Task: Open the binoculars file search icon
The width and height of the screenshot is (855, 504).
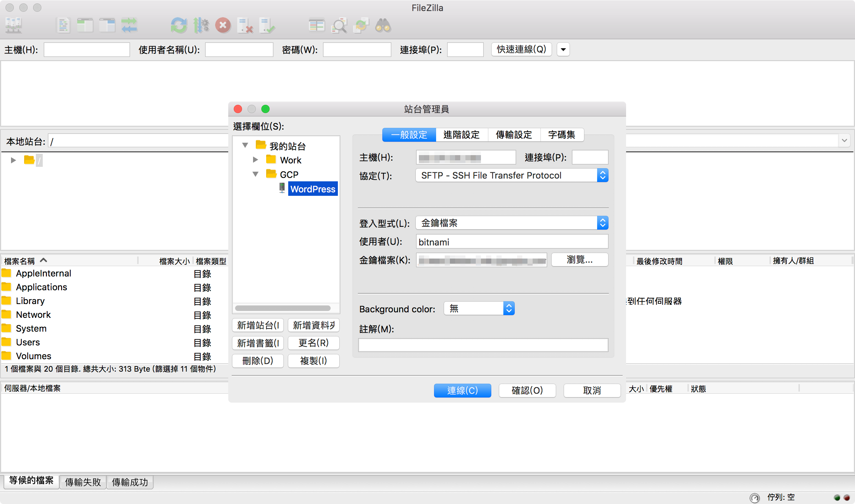Action: pyautogui.click(x=383, y=26)
